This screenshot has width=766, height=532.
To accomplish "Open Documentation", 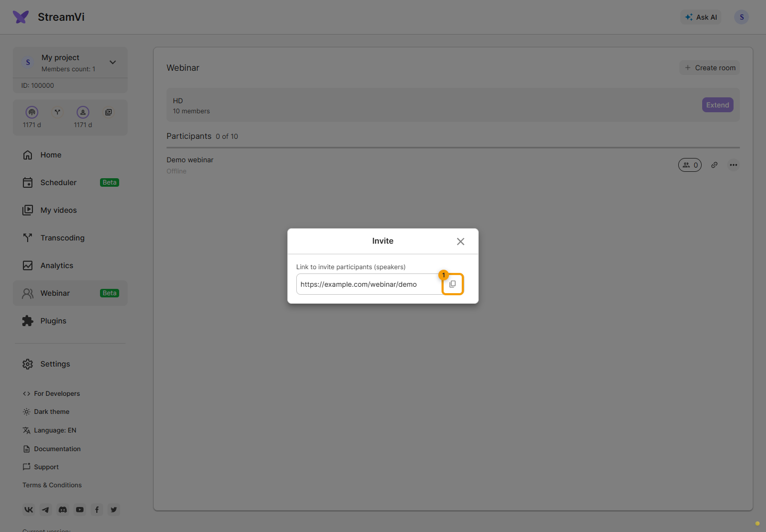I will pyautogui.click(x=52, y=449).
